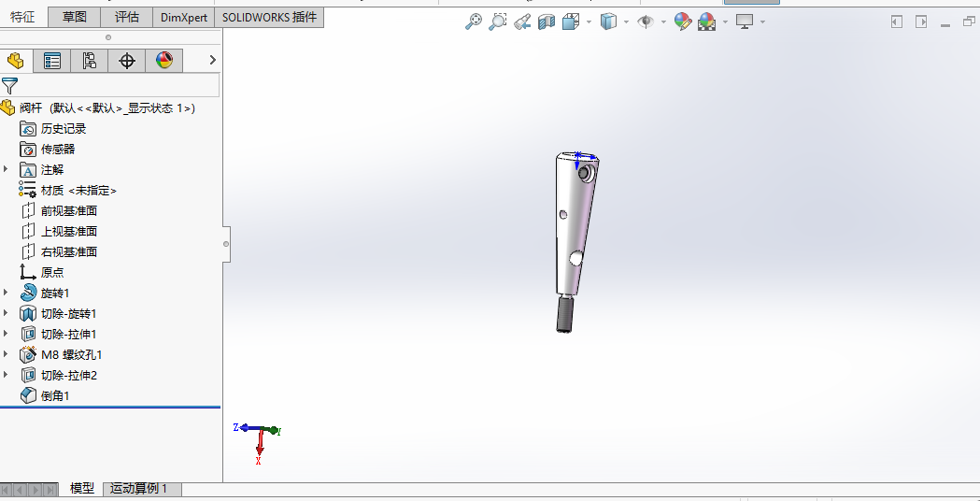
Task: Expand M8 螺纹孔1 feature arrow
Action: [x=7, y=354]
